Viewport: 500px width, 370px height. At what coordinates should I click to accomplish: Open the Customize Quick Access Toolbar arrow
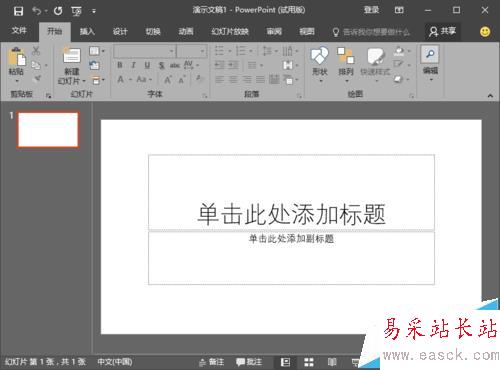94,11
